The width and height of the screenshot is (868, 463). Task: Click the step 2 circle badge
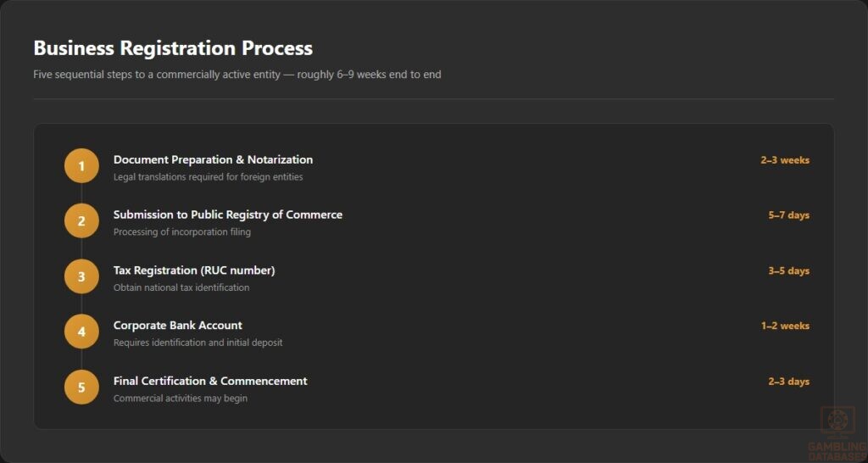pos(81,221)
